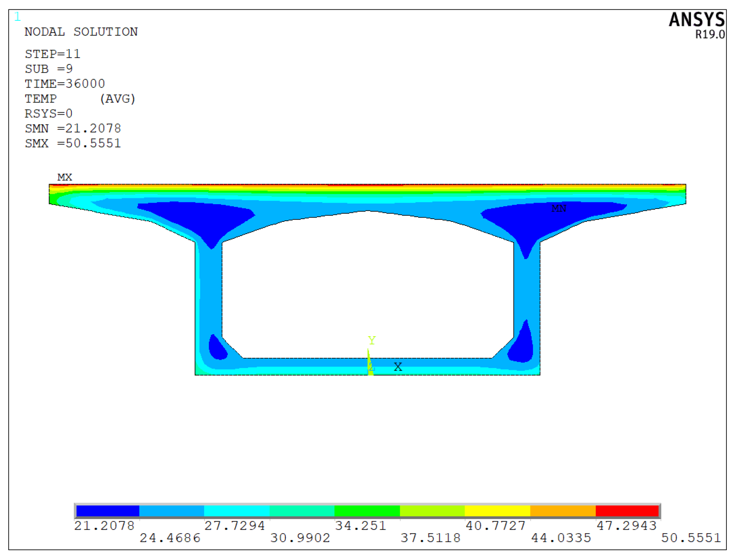The width and height of the screenshot is (739, 560).
Task: Click the STEP=11 label
Action: coord(53,54)
